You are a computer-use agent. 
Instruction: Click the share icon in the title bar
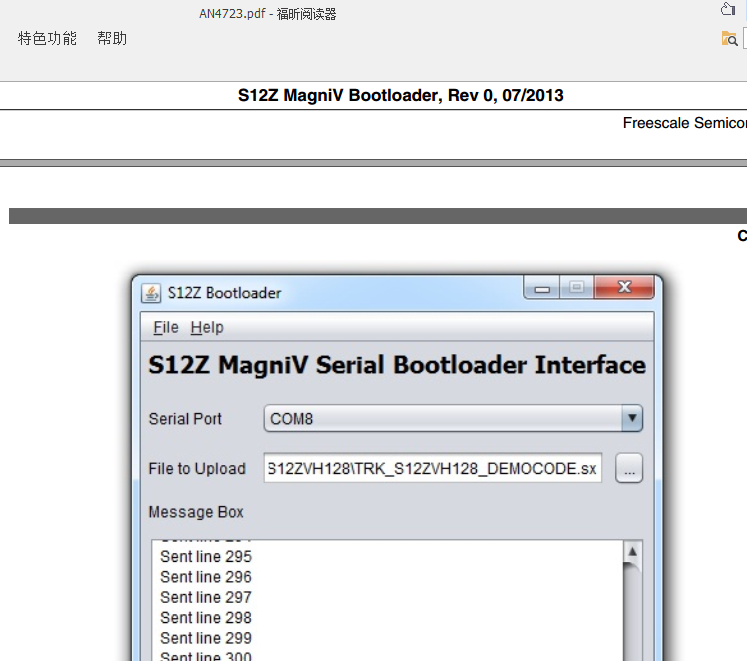727,9
